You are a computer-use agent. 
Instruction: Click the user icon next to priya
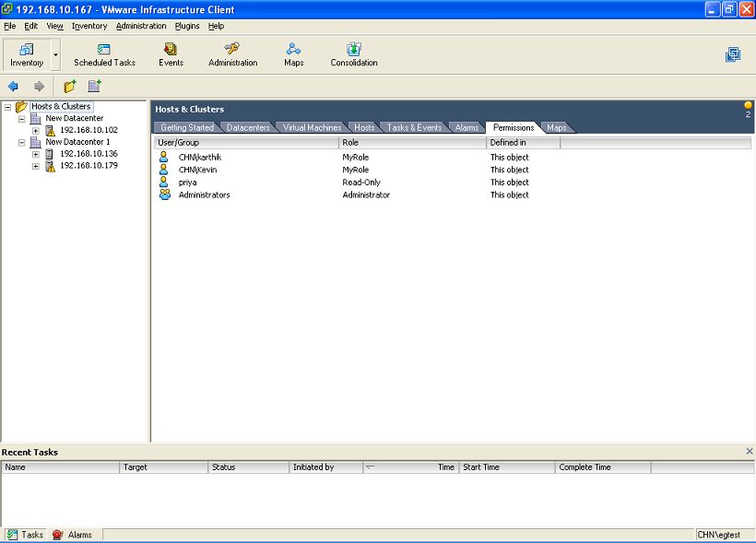[x=164, y=182]
